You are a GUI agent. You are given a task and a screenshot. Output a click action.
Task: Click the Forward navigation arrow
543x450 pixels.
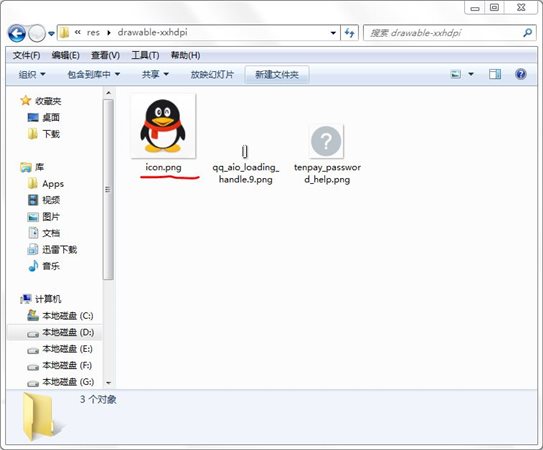click(x=36, y=33)
